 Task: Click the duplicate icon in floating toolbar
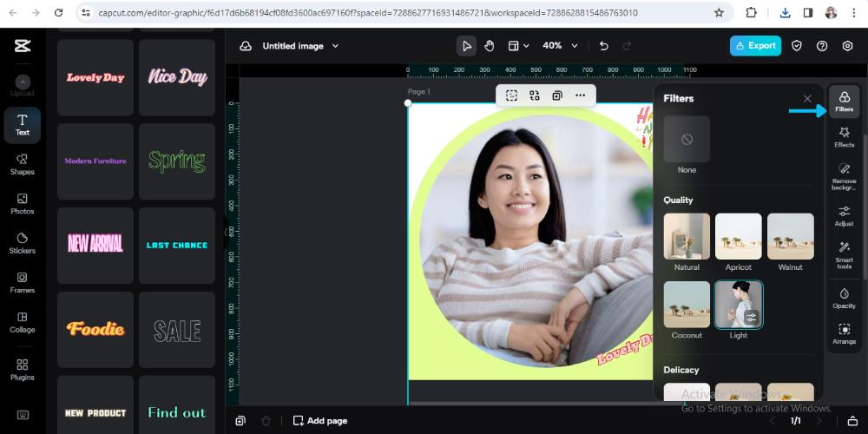click(557, 95)
